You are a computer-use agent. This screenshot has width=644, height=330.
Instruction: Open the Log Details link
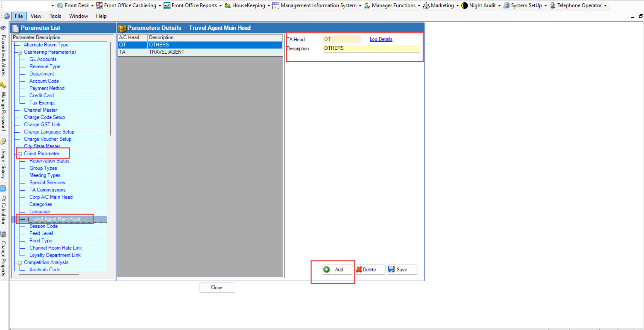tap(381, 39)
